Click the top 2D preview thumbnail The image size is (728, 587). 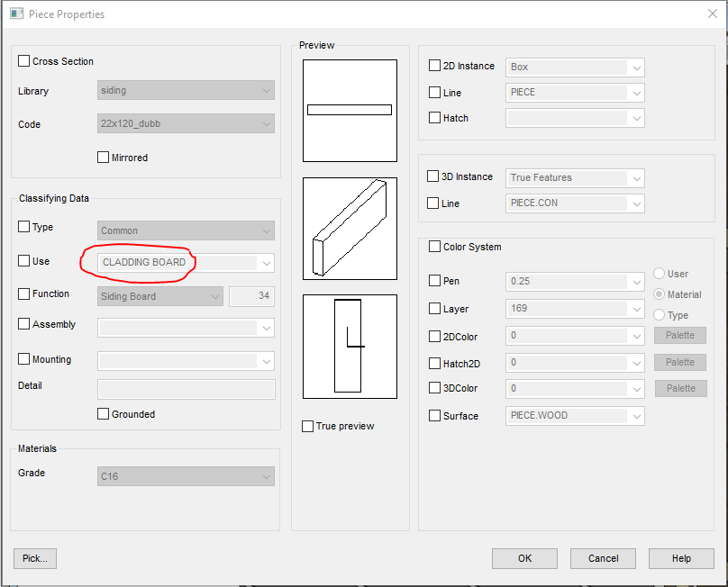coord(350,110)
